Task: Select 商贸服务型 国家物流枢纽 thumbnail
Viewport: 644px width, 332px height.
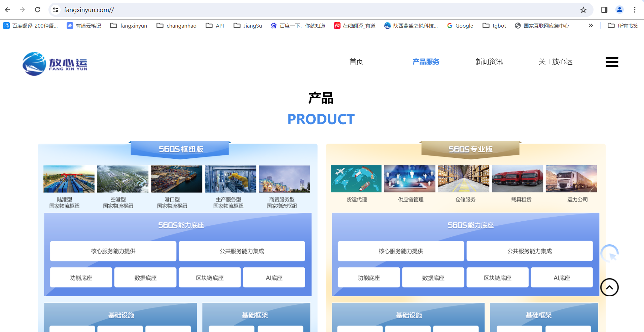Action: 284,179
